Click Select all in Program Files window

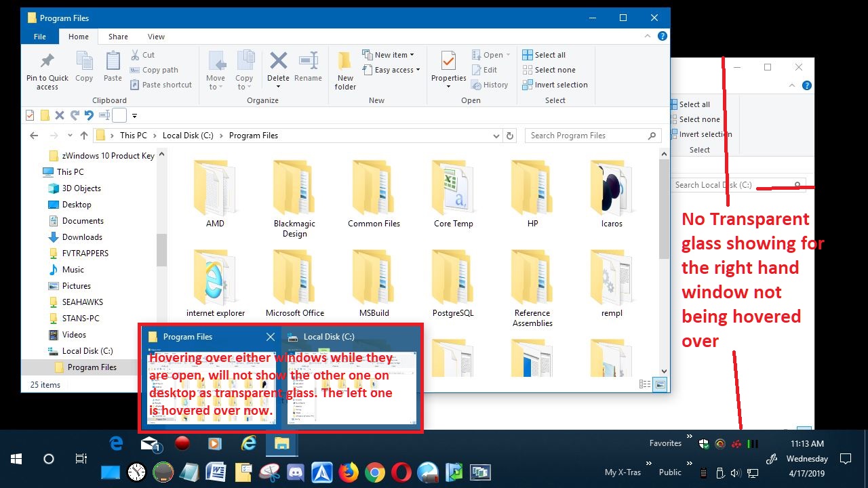[x=544, y=55]
